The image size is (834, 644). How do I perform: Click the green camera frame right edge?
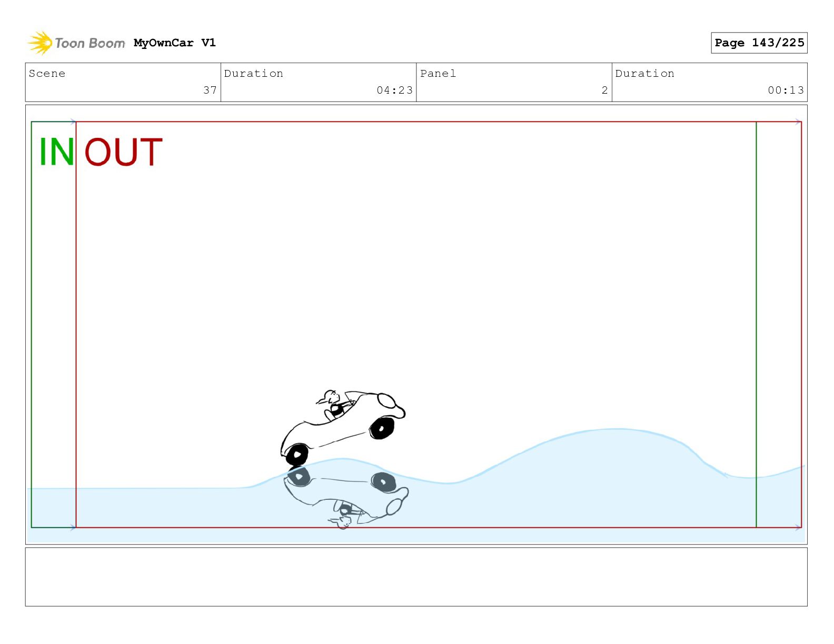pos(756,324)
